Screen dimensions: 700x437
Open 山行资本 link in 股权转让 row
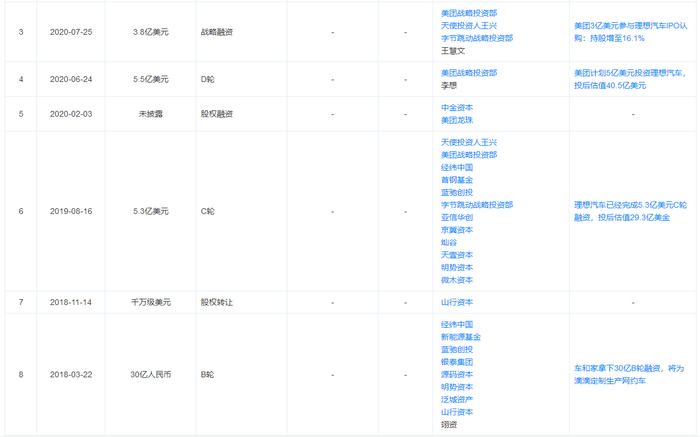pos(457,303)
